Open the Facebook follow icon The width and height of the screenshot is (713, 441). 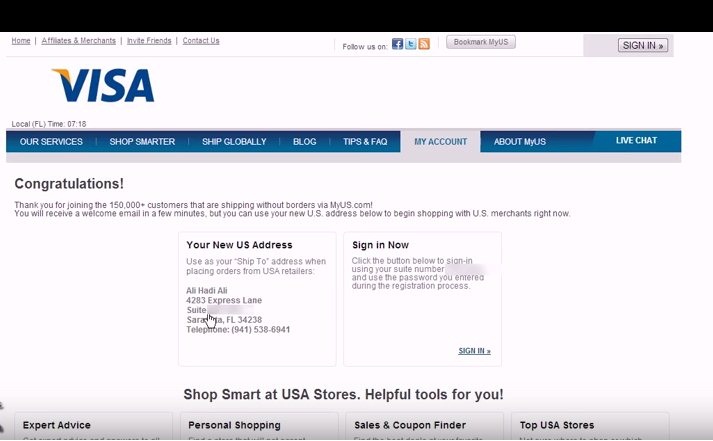(x=397, y=44)
